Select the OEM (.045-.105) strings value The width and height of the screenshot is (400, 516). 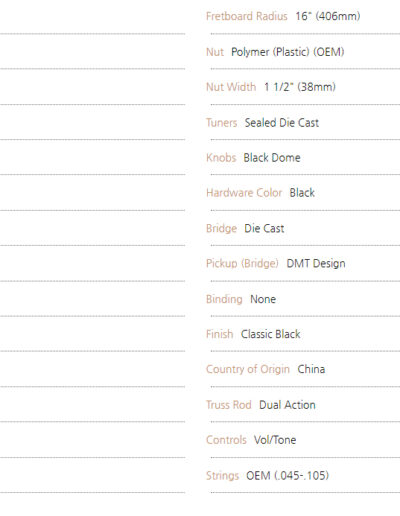click(287, 475)
